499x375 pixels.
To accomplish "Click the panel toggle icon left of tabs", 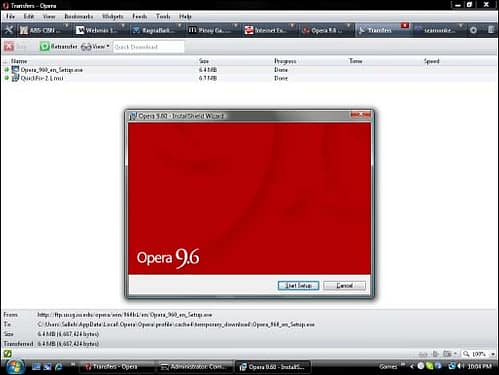I will tap(8, 30).
